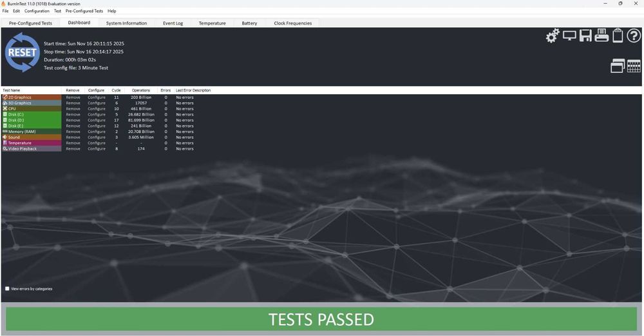Configure the CPU test
The height and width of the screenshot is (336, 644).
tap(97, 109)
